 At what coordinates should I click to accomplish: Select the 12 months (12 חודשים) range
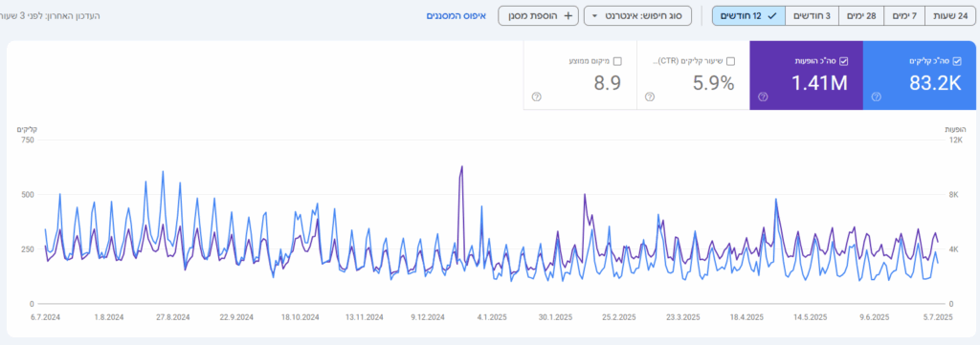click(748, 15)
